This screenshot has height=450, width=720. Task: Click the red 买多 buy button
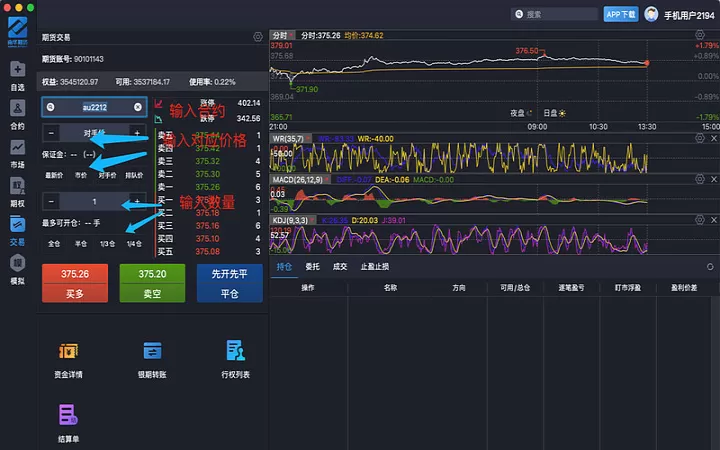75,283
